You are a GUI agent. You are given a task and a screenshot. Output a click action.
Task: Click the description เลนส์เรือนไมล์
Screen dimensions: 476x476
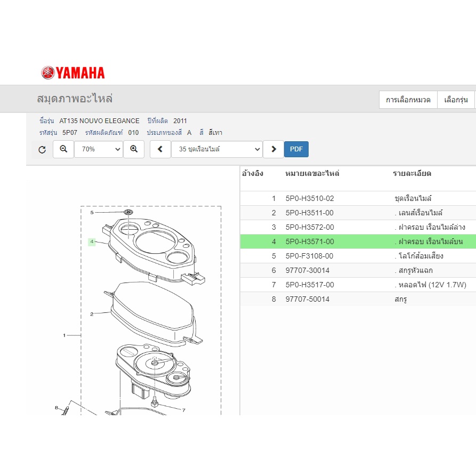[421, 213]
